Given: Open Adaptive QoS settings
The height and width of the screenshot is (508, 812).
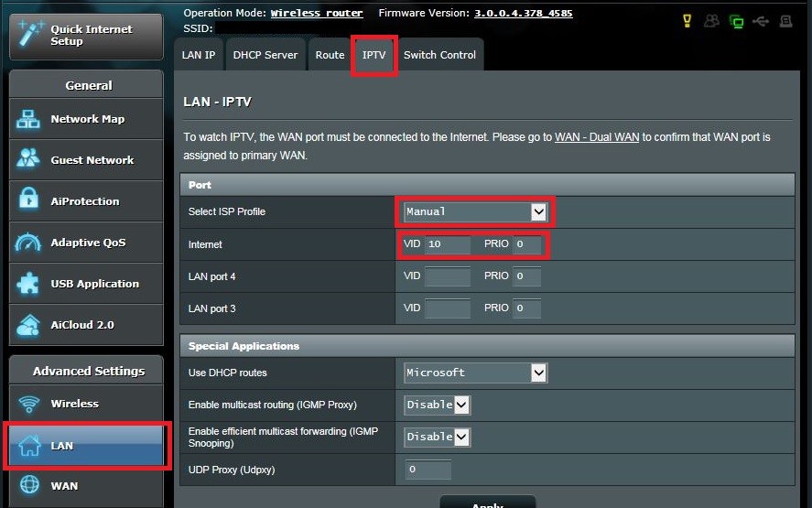Looking at the screenshot, I should tap(86, 243).
